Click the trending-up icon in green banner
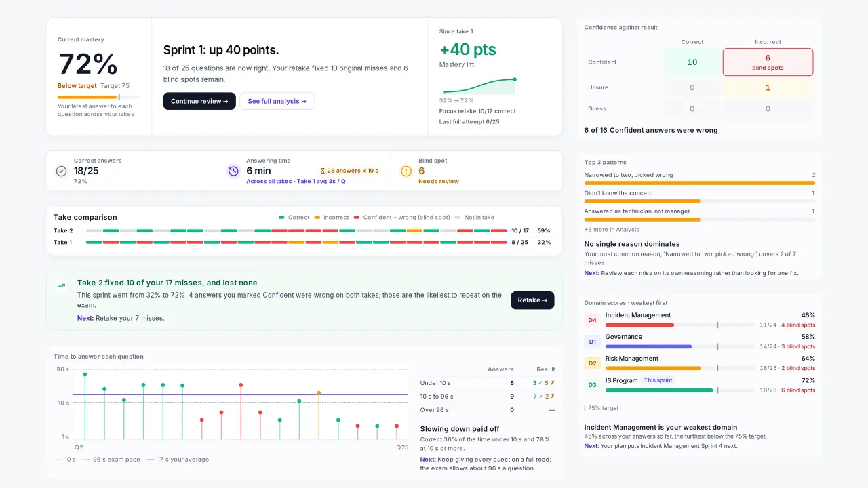868x488 pixels. (61, 286)
